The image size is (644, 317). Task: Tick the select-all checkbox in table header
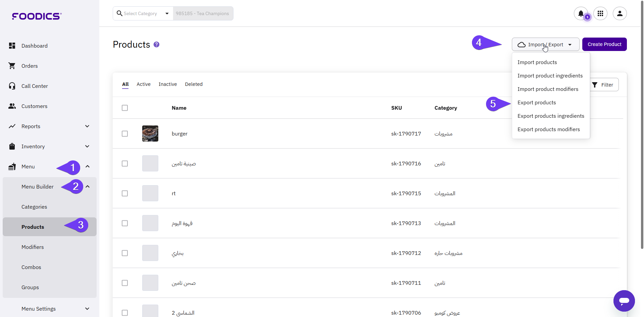tap(125, 108)
